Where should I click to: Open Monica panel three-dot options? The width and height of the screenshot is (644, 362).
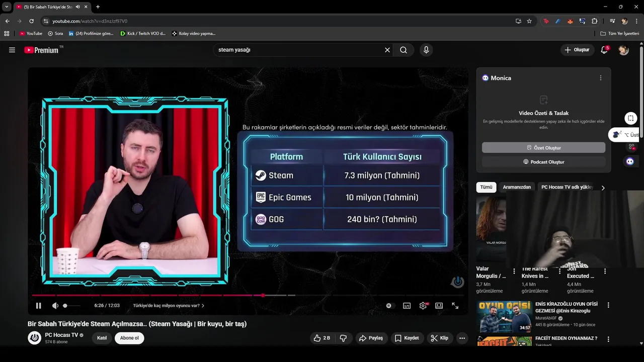600,78
